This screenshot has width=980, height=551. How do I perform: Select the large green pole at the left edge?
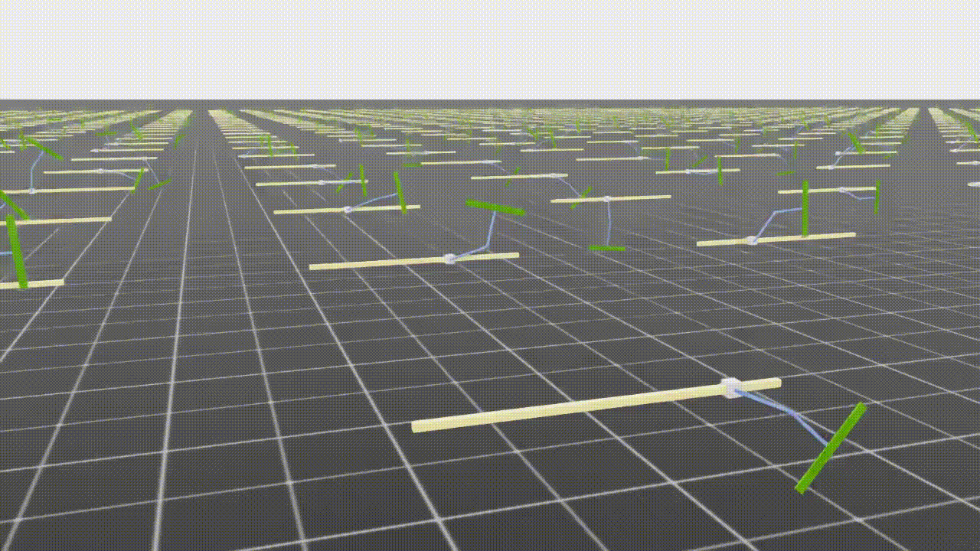pyautogui.click(x=16, y=250)
